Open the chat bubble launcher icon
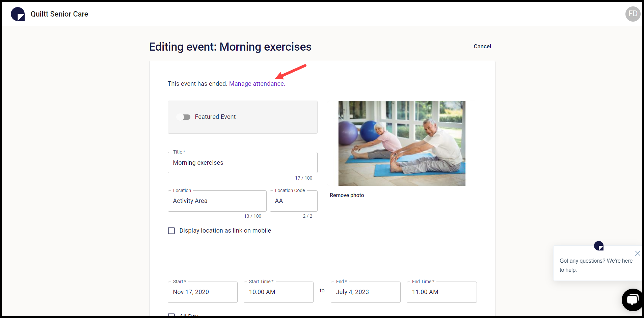The width and height of the screenshot is (644, 318). 632,300
